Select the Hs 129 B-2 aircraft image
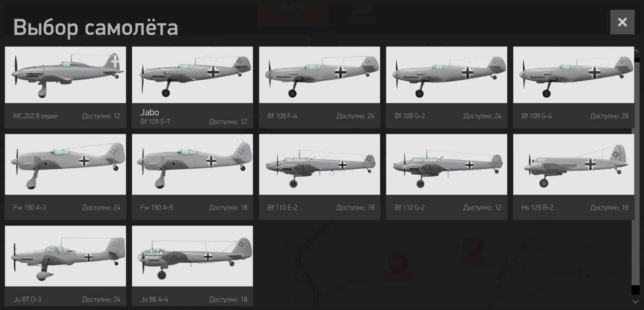The width and height of the screenshot is (644, 310). (x=574, y=165)
